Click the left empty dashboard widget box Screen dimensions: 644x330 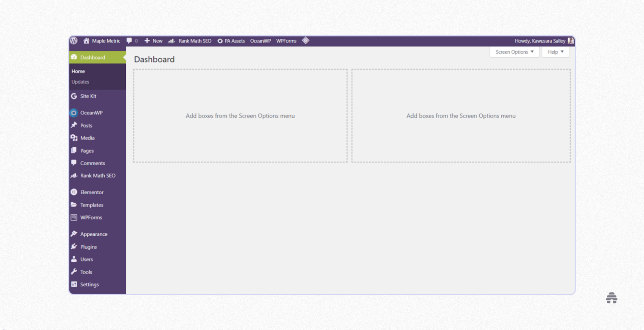(x=240, y=116)
